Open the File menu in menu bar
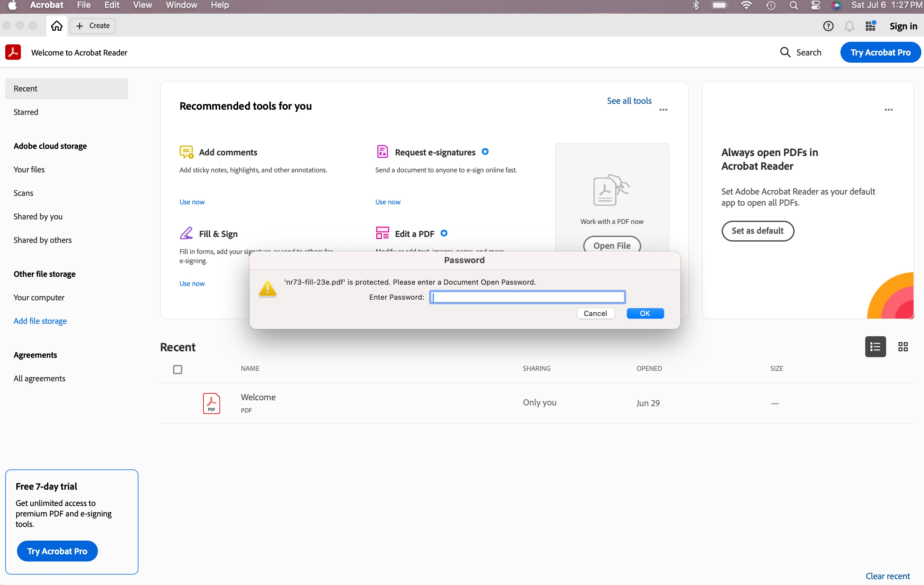 point(83,5)
